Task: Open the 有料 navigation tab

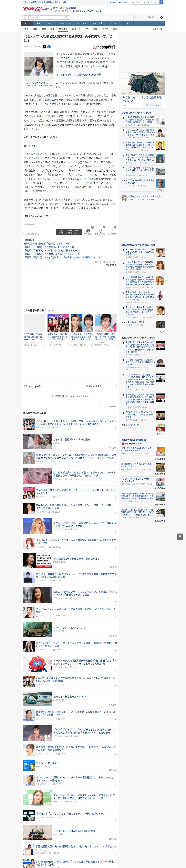Action: [x=129, y=24]
